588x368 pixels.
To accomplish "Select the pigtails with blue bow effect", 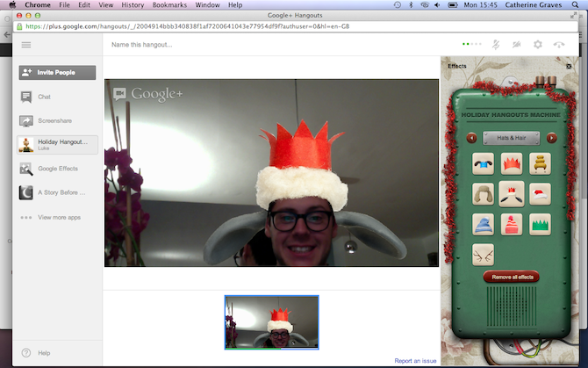I will click(x=483, y=164).
